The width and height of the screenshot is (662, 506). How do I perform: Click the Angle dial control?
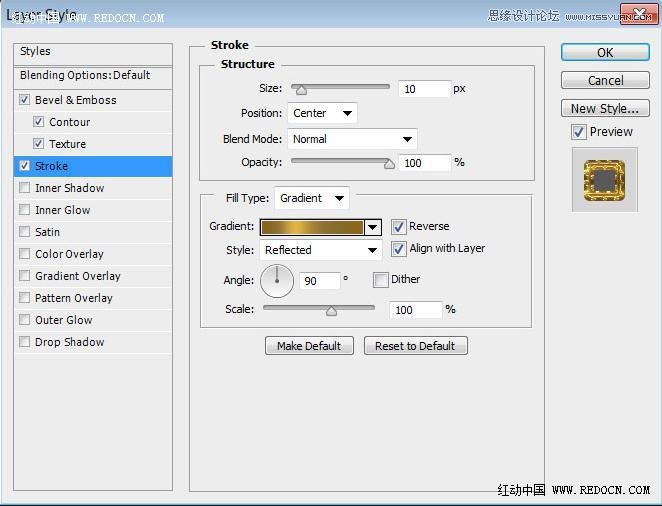coord(277,280)
